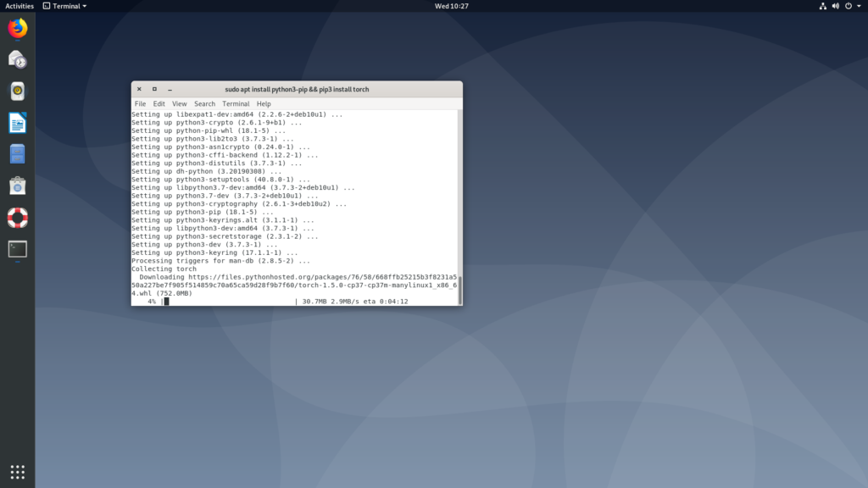Show Applications grid in the dock
The height and width of the screenshot is (488, 868).
click(x=18, y=472)
